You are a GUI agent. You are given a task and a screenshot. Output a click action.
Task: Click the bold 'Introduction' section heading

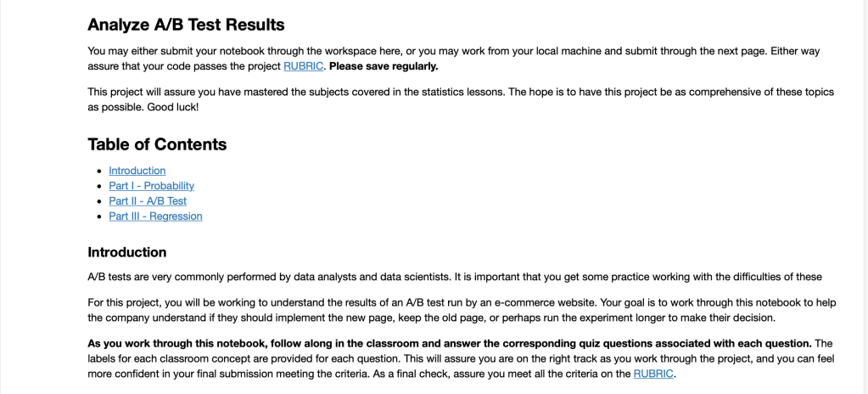pyautogui.click(x=127, y=252)
